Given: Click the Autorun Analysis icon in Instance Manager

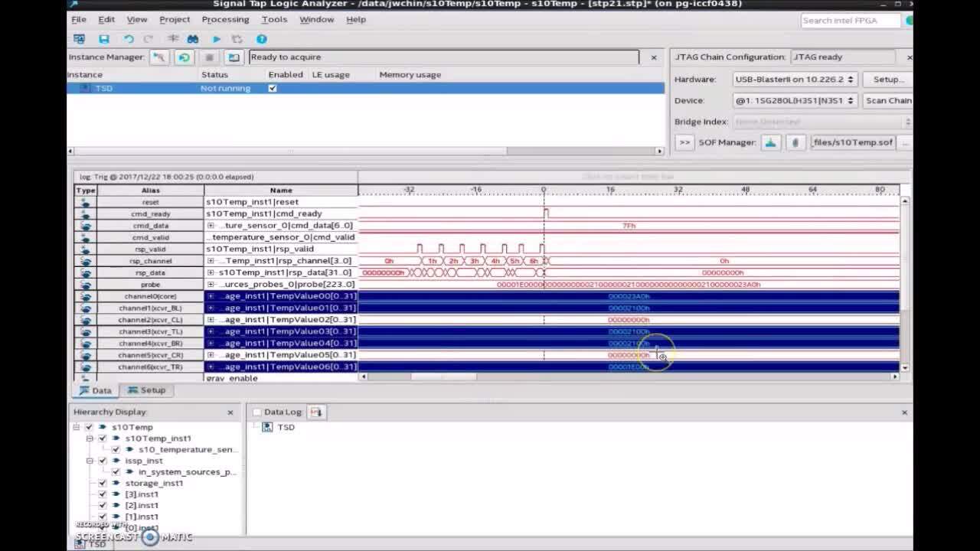Looking at the screenshot, I should pyautogui.click(x=184, y=57).
